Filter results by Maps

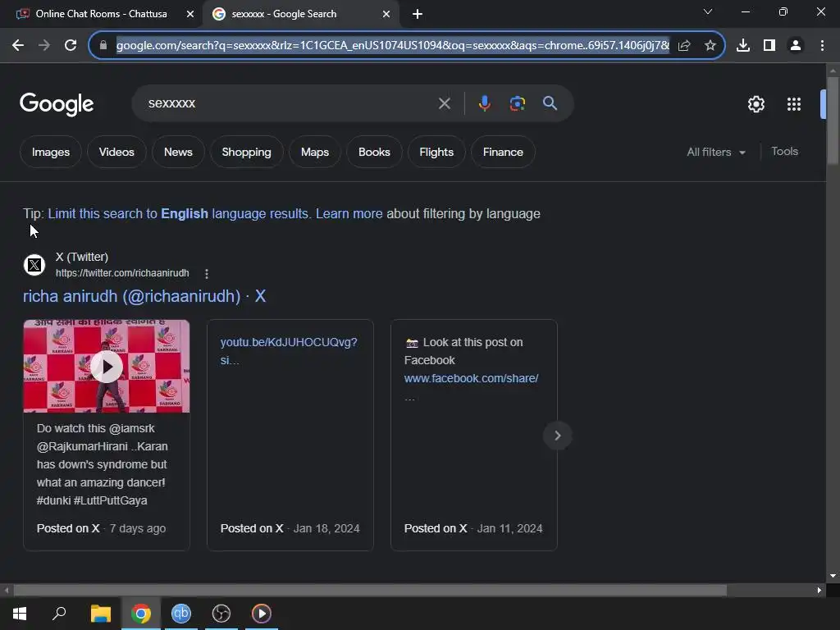pos(315,152)
